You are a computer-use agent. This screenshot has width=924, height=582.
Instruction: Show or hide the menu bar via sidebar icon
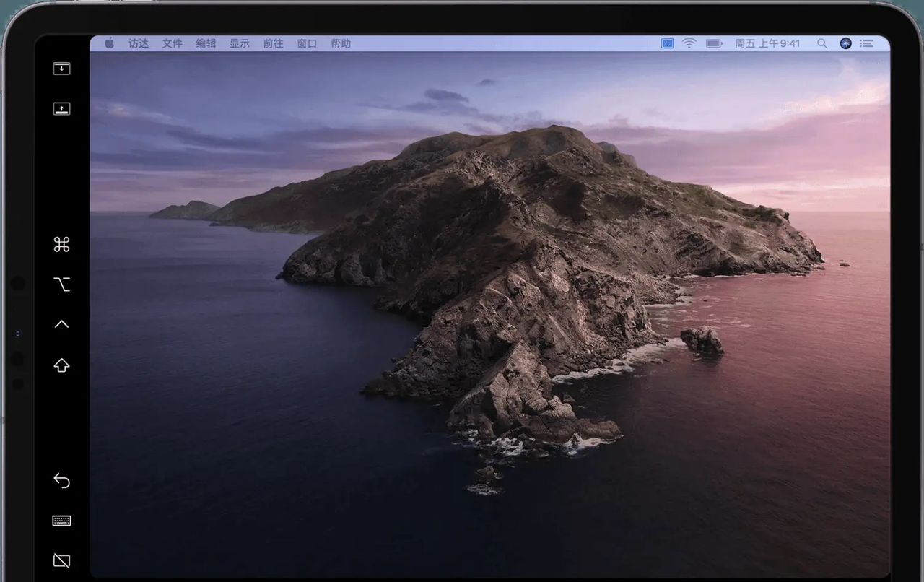tap(61, 69)
